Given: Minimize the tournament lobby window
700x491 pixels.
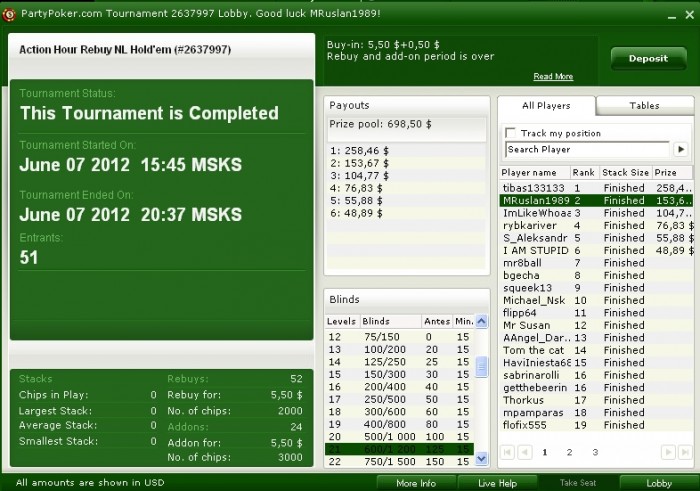Looking at the screenshot, I should click(x=672, y=16).
